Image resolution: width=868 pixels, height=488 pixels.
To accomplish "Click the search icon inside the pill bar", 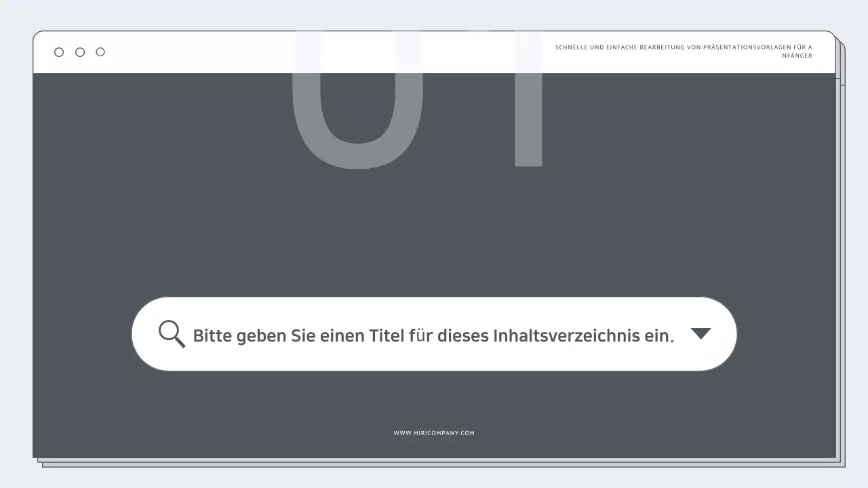I will tap(172, 333).
